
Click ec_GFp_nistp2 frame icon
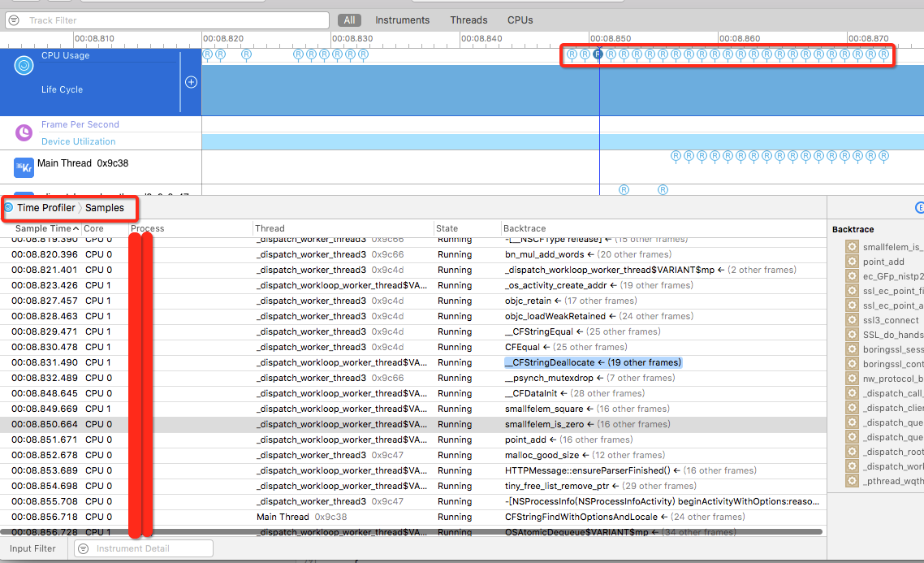coord(852,276)
